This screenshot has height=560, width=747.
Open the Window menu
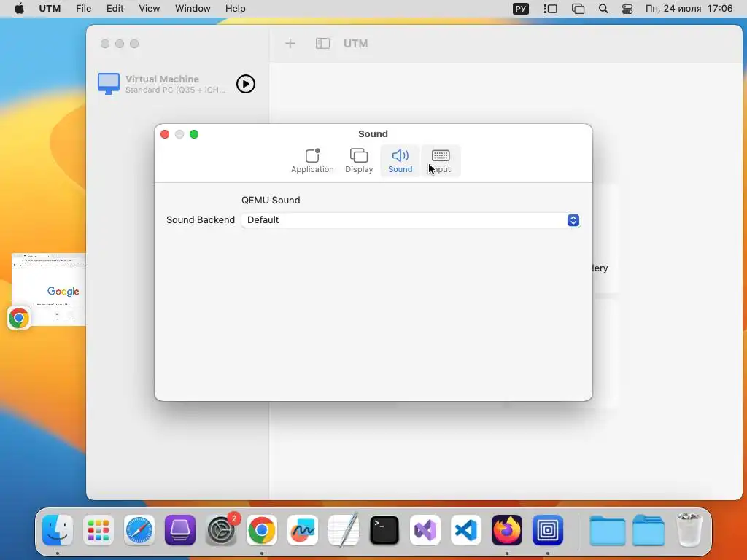click(x=193, y=9)
